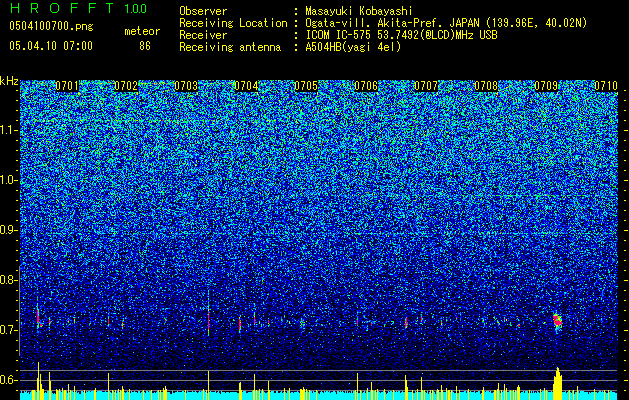Click the 0710 time marker
Screen dimensions: 629x400
click(x=606, y=86)
